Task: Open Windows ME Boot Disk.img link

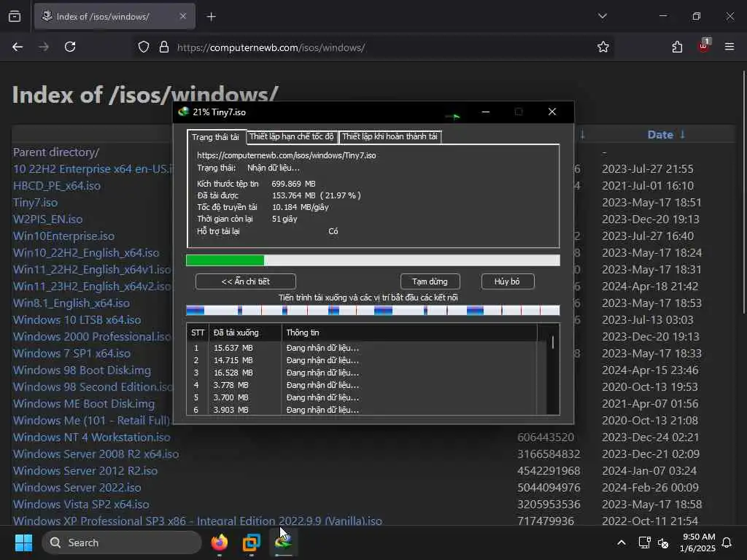Action: coord(84,404)
